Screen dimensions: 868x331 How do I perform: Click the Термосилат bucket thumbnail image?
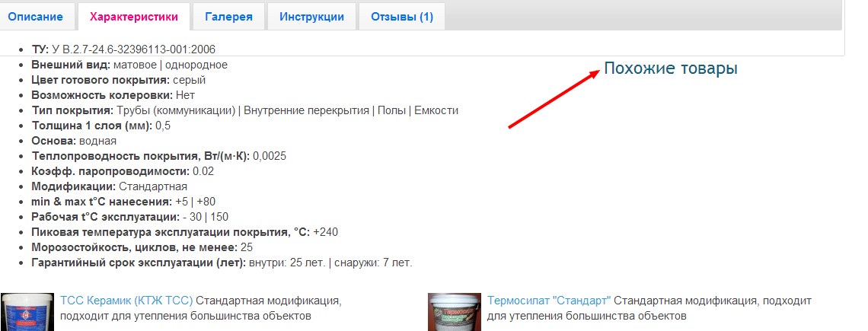click(455, 312)
